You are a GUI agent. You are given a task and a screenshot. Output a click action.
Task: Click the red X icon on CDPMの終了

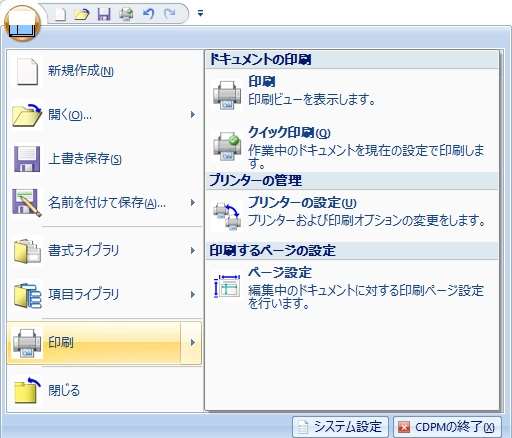pos(404,427)
